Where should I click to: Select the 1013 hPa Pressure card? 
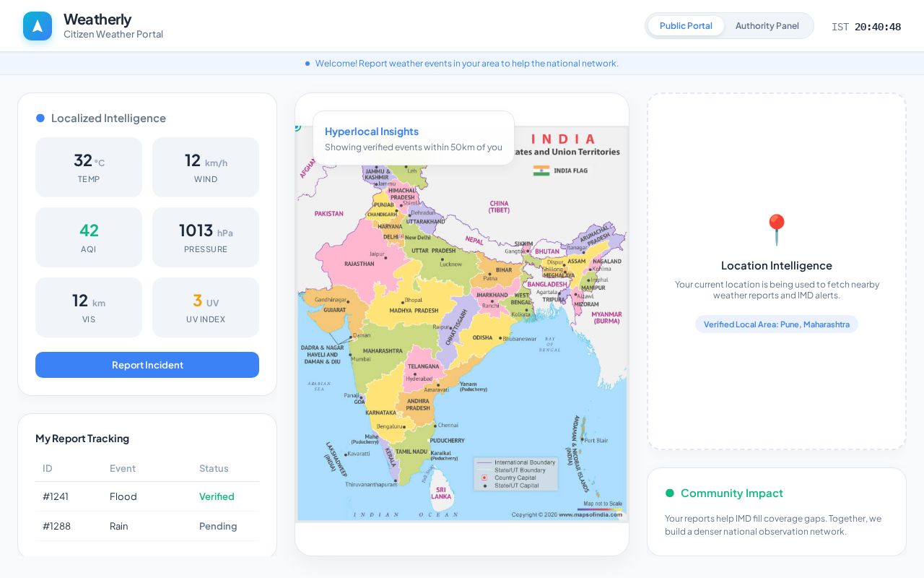click(206, 237)
